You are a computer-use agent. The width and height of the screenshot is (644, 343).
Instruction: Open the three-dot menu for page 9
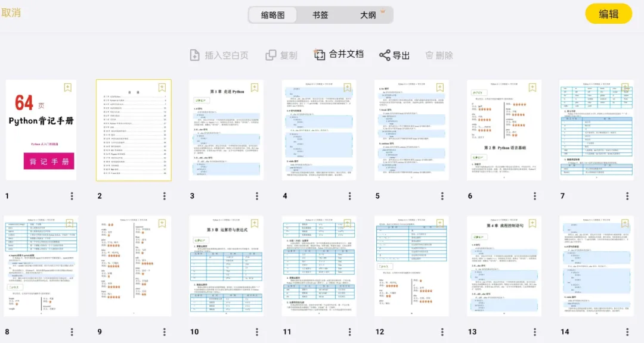165,332
